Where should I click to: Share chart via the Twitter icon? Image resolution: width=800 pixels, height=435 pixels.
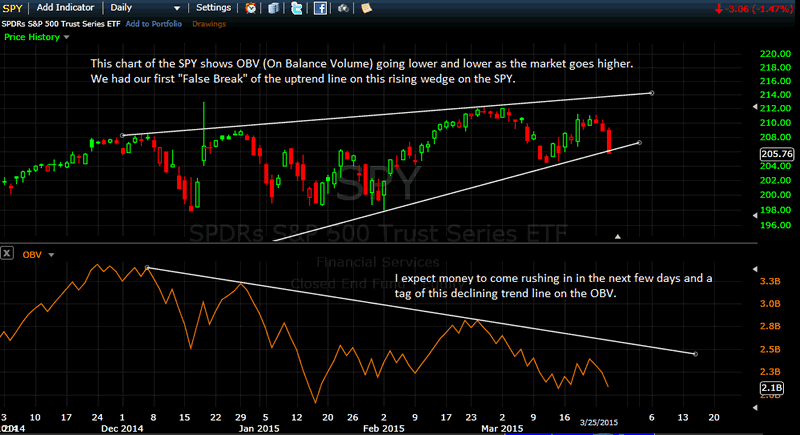[x=296, y=8]
